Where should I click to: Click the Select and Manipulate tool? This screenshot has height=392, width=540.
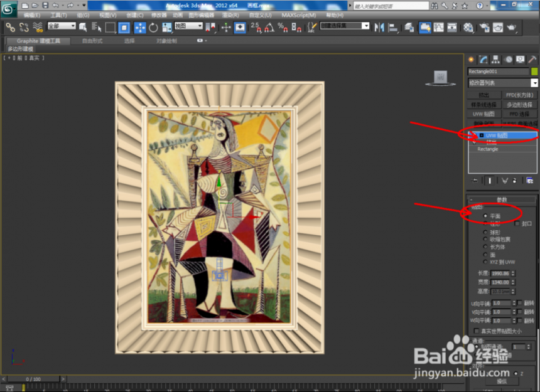click(226, 28)
